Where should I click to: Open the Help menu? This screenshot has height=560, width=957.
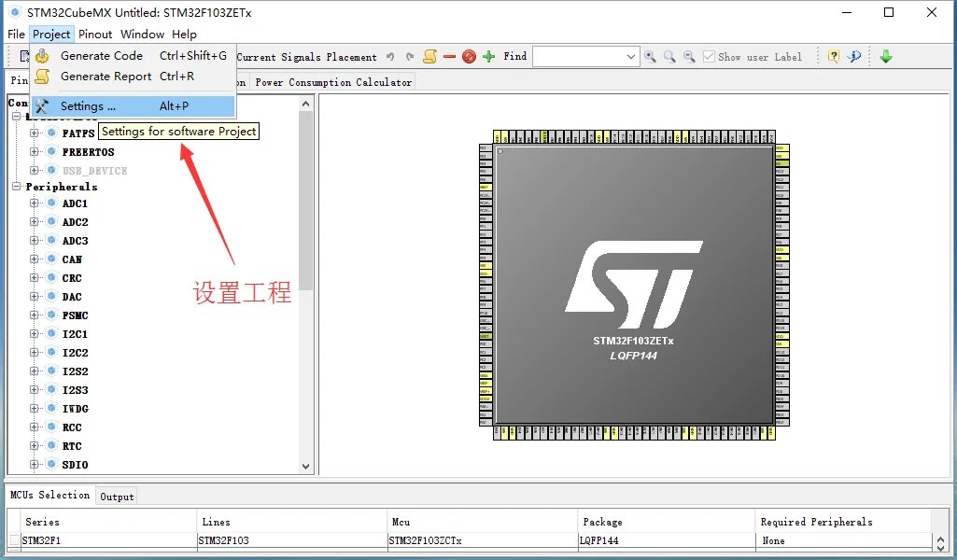coord(184,35)
